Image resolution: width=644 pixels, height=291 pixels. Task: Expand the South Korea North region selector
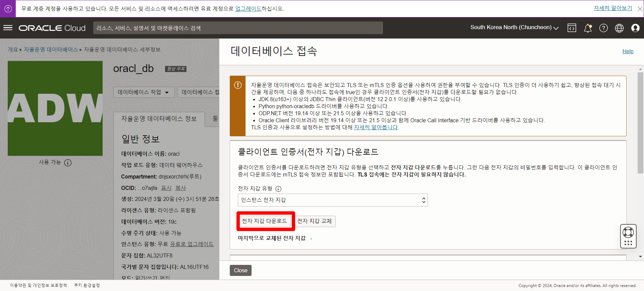(x=514, y=27)
